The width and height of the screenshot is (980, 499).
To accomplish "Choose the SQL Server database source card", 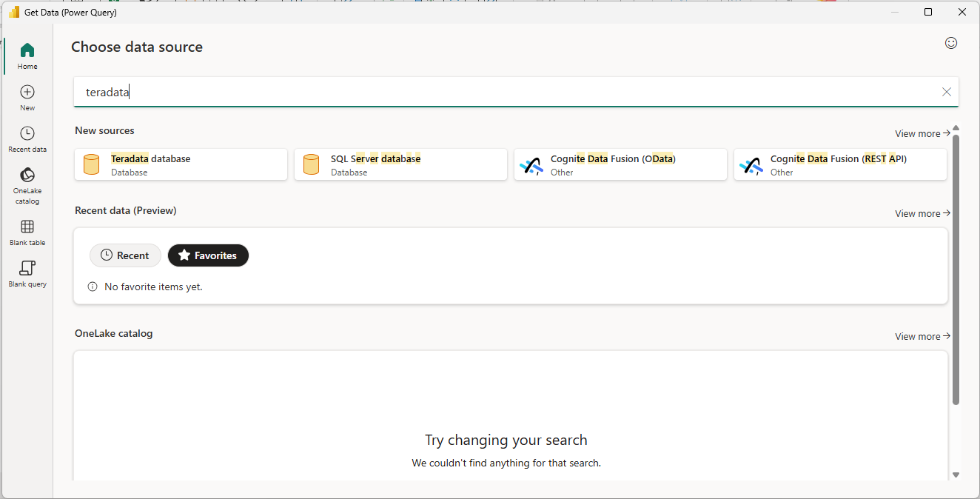I will coord(400,164).
